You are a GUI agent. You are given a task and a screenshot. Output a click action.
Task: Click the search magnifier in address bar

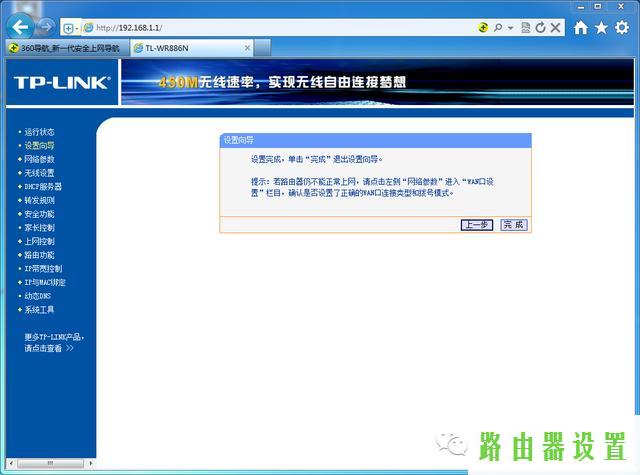497,27
